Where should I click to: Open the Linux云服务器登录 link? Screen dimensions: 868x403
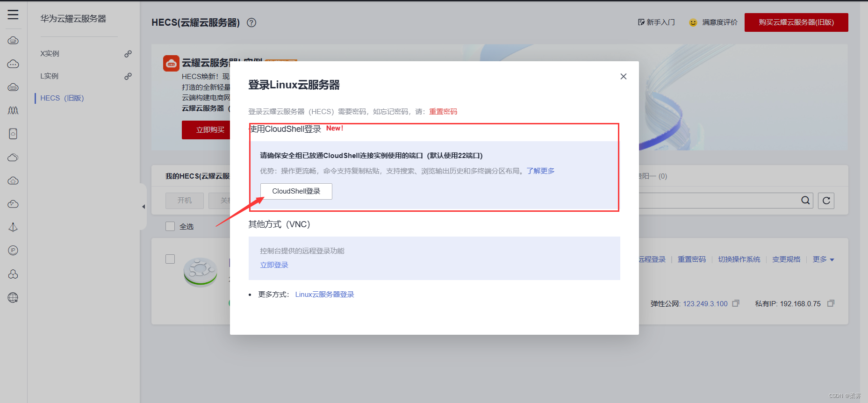(325, 295)
